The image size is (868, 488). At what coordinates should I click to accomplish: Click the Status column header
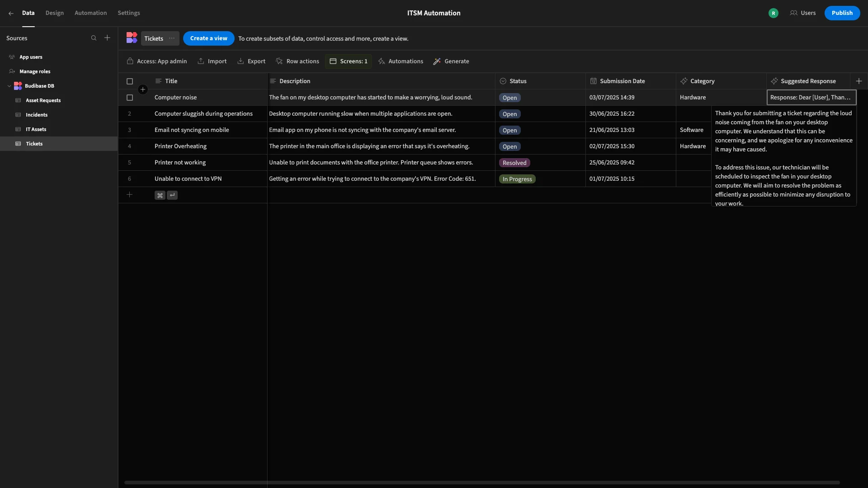pos(540,81)
